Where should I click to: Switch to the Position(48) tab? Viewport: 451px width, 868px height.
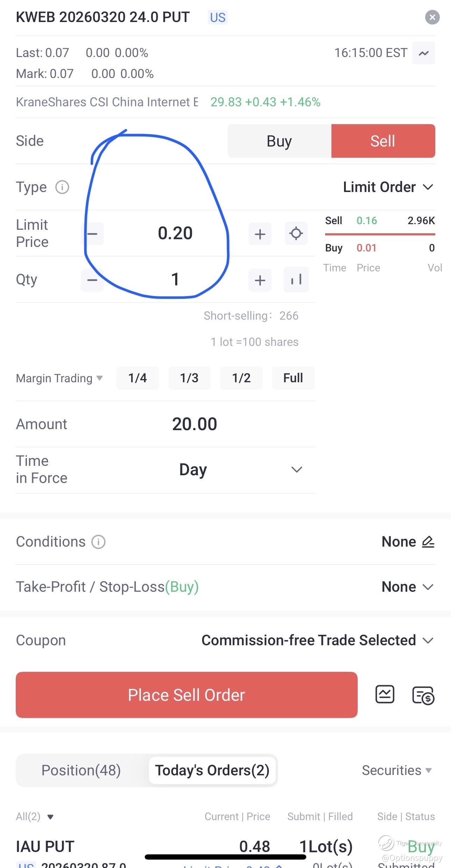click(81, 770)
